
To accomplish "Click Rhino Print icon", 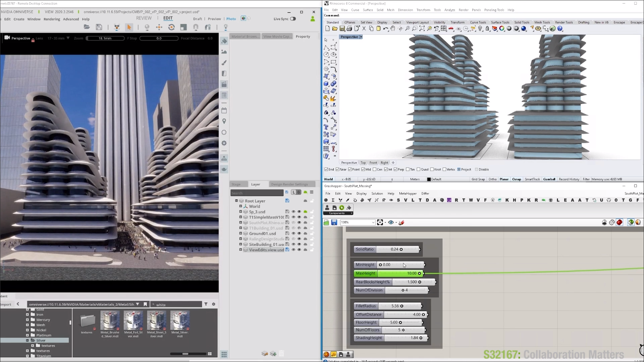I will click(349, 29).
